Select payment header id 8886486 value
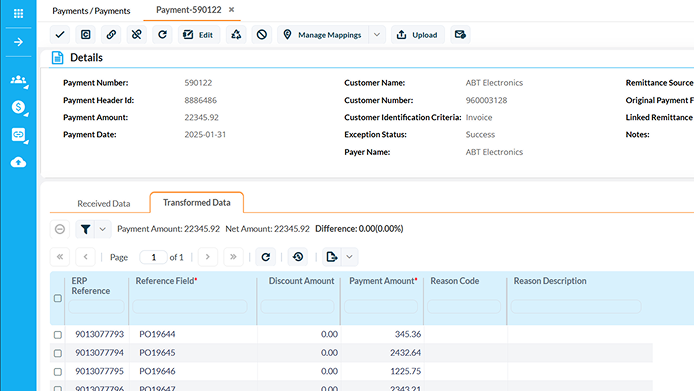 (x=200, y=101)
